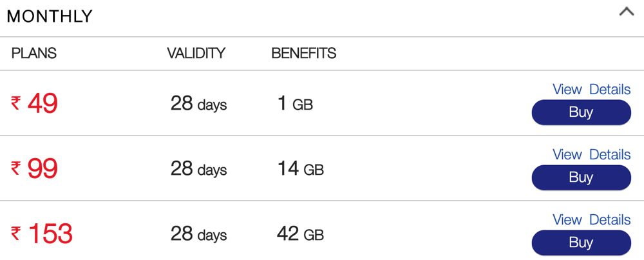Buy the ₹99 plan
Viewport: 644px width, 260px height.
click(581, 177)
